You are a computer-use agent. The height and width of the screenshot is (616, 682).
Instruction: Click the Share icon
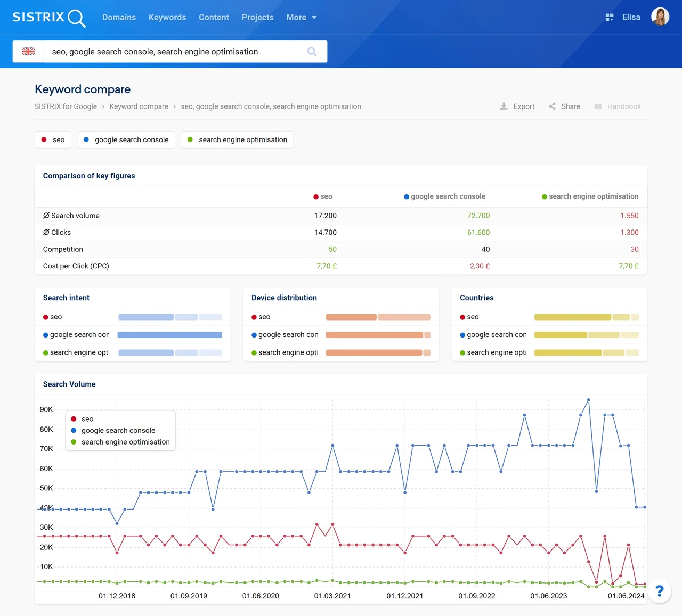552,106
